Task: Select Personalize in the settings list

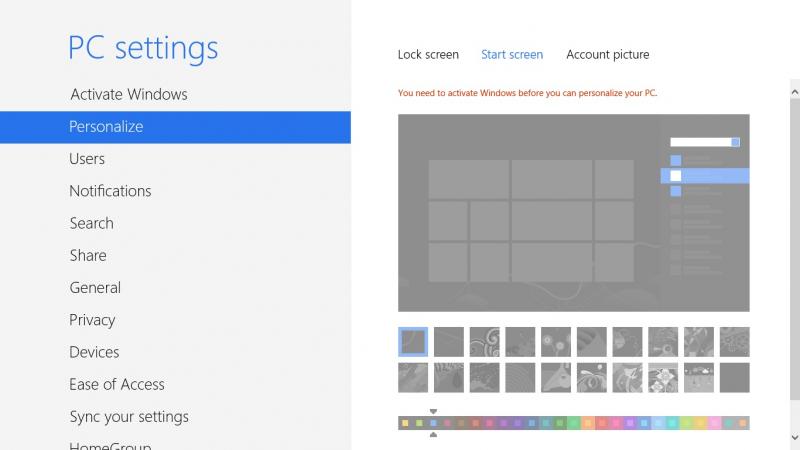Action: [175, 127]
